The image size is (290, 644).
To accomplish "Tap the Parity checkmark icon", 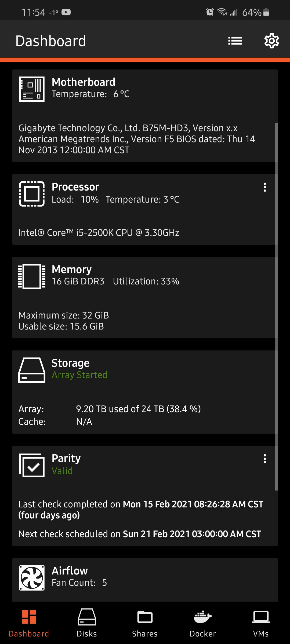I will [x=32, y=465].
